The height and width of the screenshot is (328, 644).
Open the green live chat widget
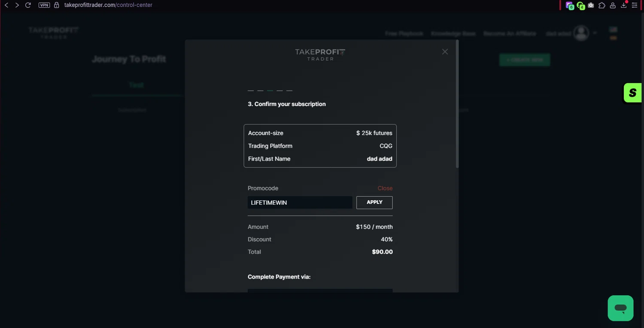[620, 308]
